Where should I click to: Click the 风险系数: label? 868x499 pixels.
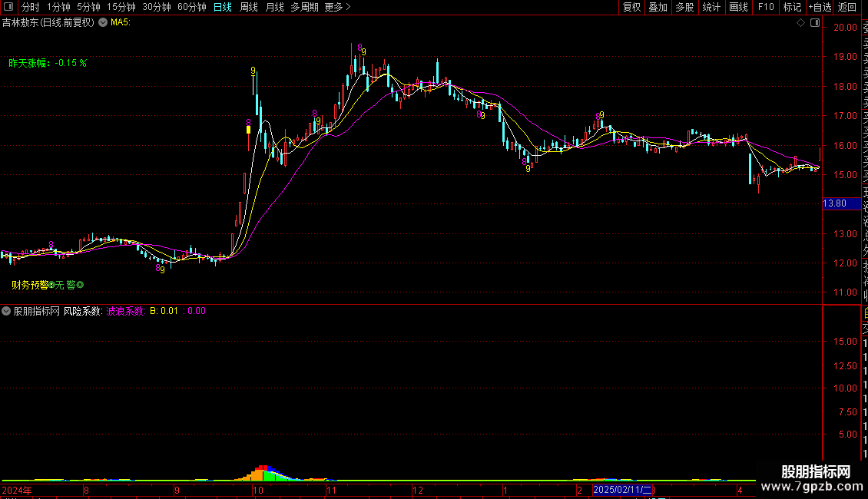(x=82, y=311)
